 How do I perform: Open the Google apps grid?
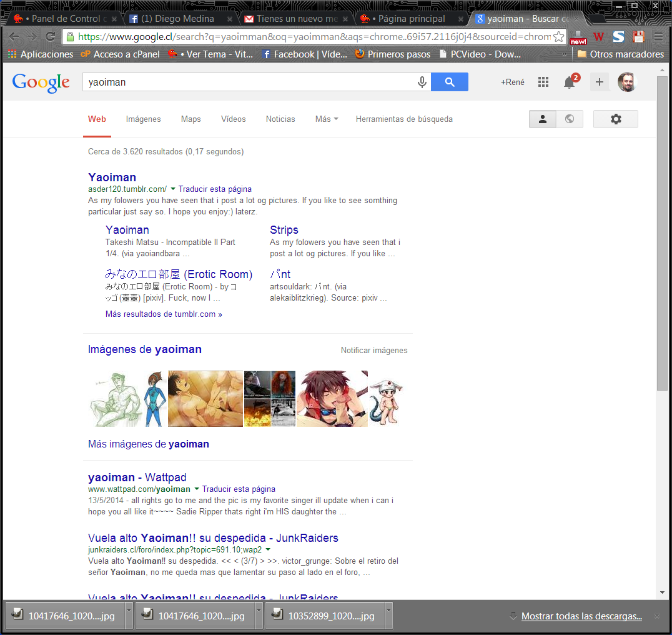click(543, 82)
